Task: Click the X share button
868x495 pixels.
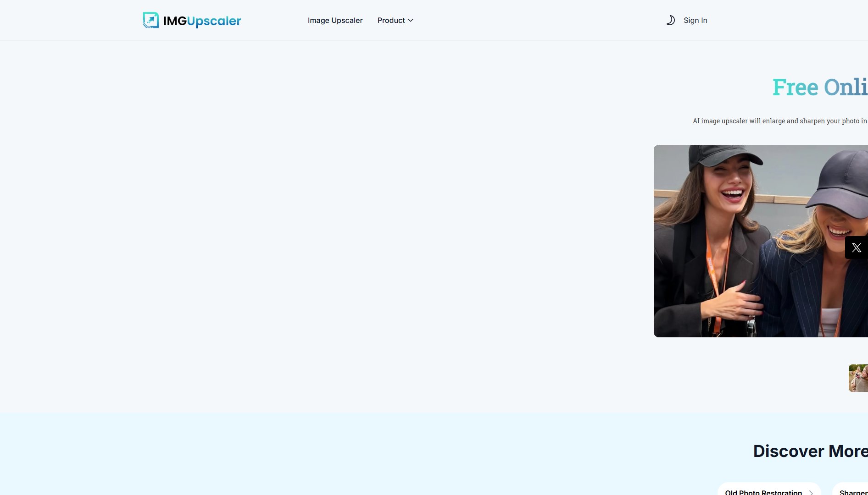Action: click(856, 248)
